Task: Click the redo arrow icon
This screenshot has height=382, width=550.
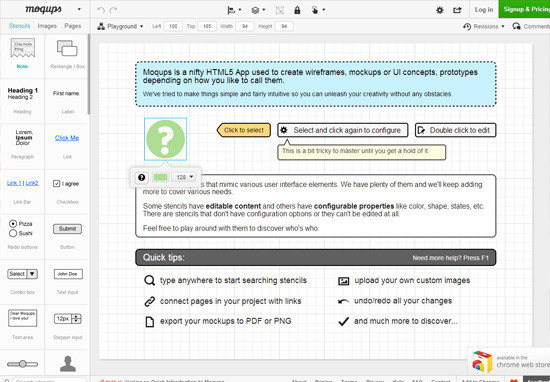Action: pos(113,10)
